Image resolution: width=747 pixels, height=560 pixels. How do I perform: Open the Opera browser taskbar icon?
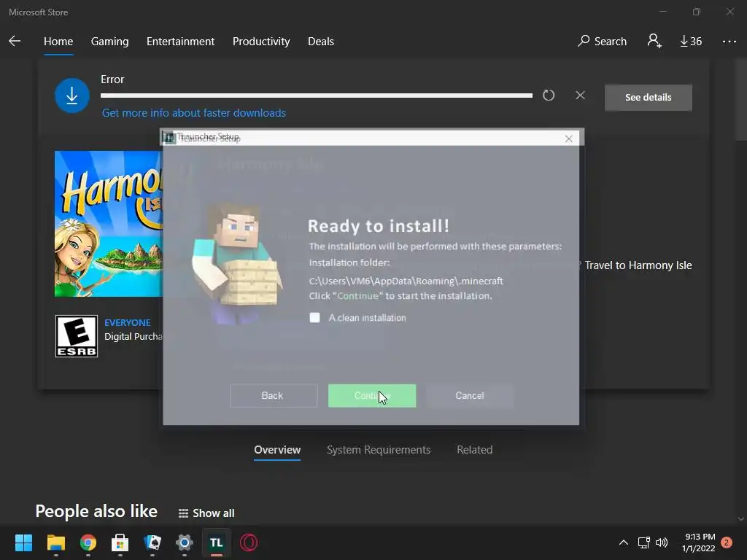249,542
